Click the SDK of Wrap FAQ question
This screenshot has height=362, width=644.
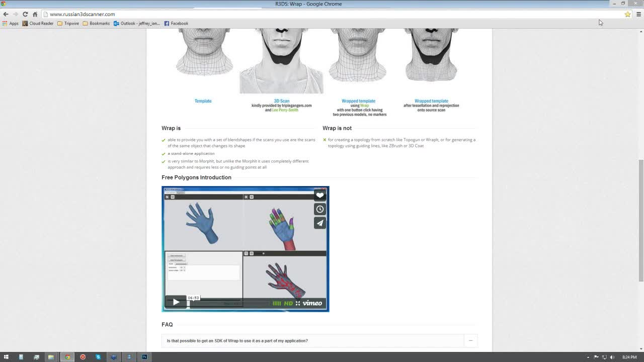click(237, 341)
